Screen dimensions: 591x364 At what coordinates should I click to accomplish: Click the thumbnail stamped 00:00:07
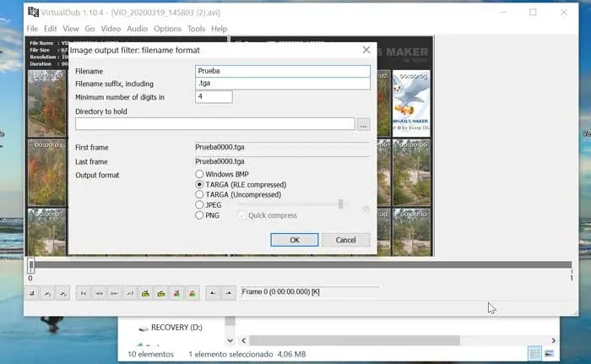(46, 232)
